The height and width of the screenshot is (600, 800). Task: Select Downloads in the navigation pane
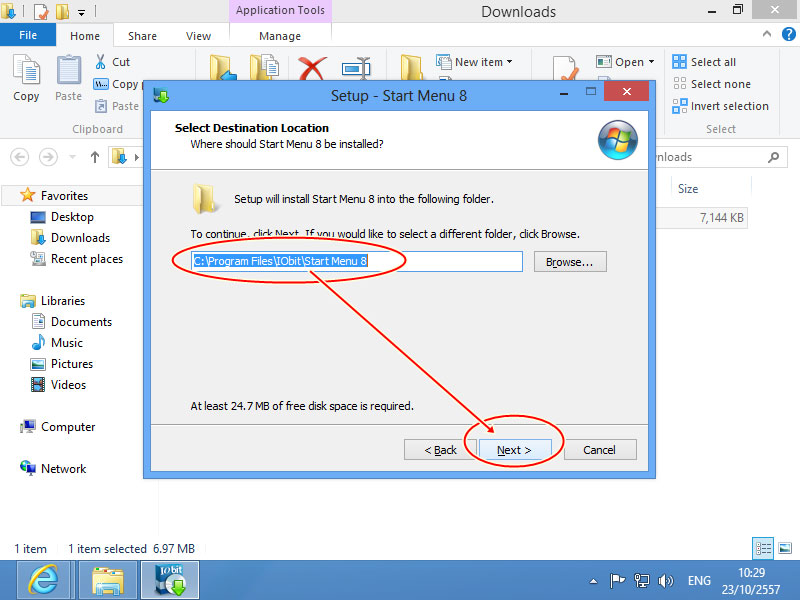click(80, 238)
